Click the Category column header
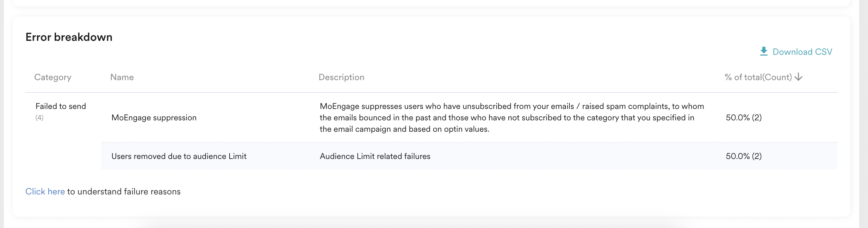Viewport: 868px width, 228px height. [53, 77]
